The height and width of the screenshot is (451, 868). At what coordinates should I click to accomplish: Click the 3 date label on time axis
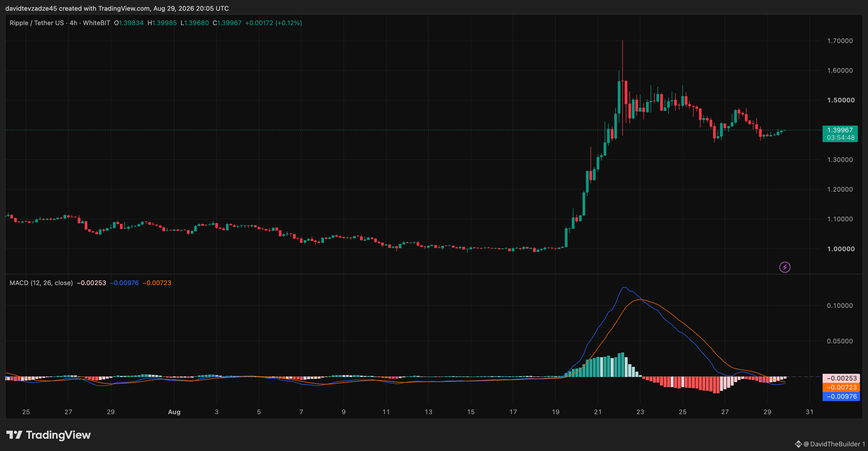(x=217, y=412)
